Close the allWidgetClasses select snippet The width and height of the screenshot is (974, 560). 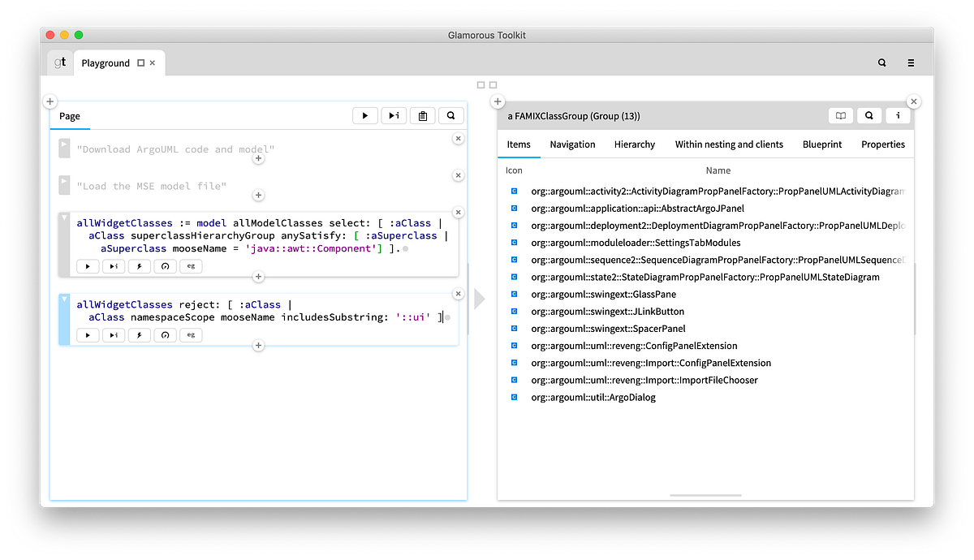(x=458, y=213)
